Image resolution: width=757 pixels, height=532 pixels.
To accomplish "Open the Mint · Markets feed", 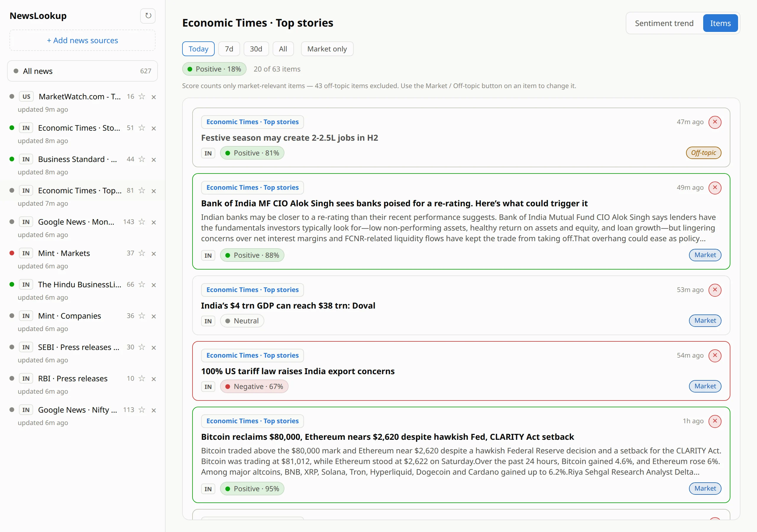I will 64,253.
